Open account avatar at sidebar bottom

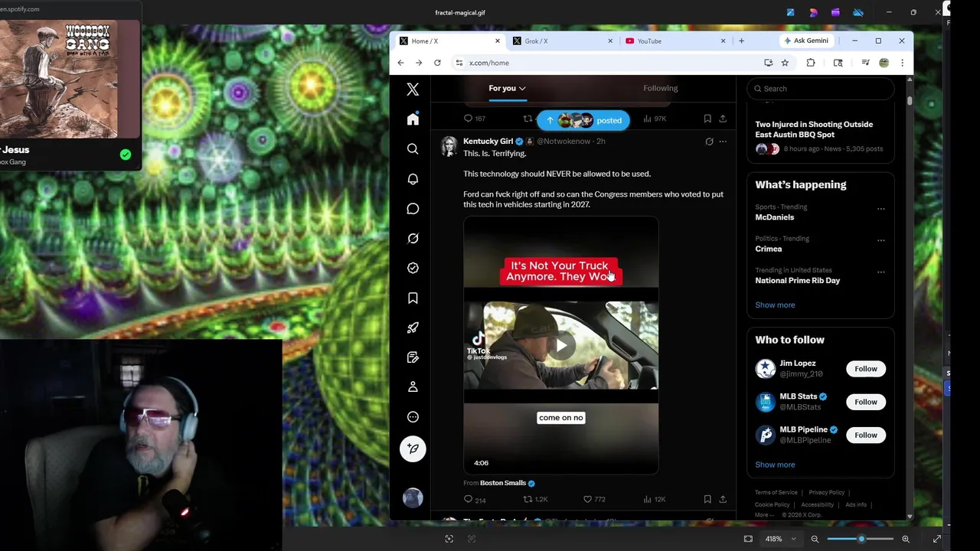413,497
